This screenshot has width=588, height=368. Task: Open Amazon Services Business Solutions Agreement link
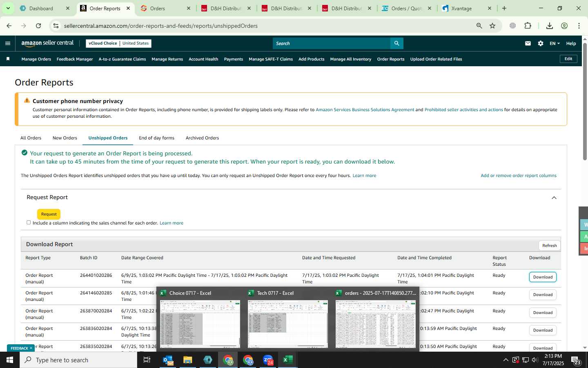tap(365, 110)
